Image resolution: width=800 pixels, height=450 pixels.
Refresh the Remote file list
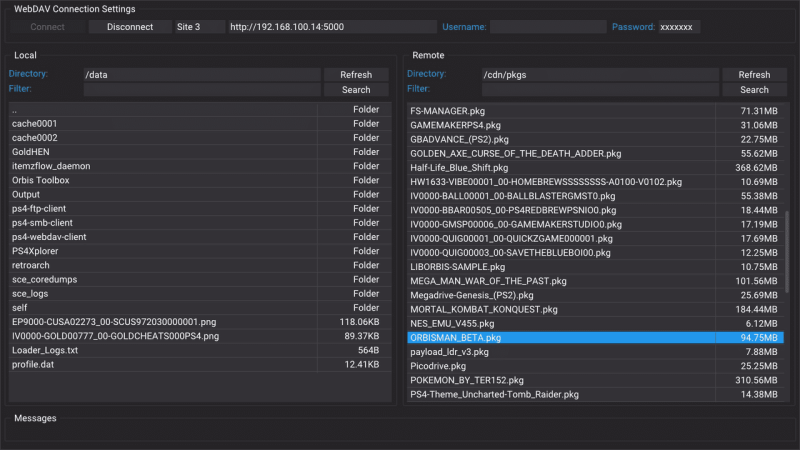click(x=754, y=74)
